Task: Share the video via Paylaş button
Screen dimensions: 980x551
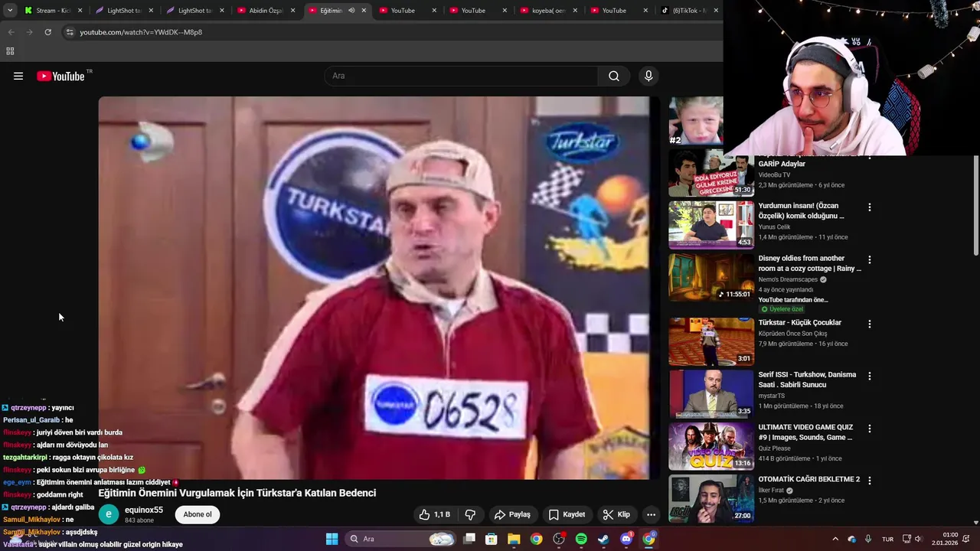Action: [512, 514]
